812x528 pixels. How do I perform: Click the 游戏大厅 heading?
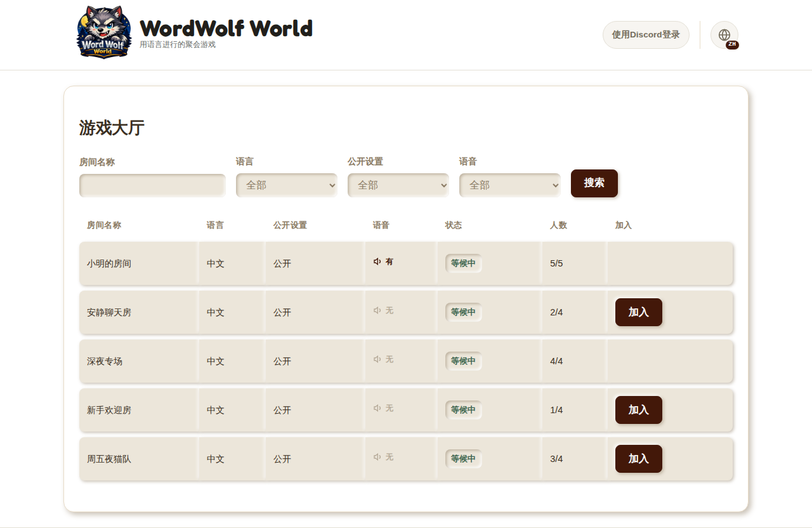112,128
